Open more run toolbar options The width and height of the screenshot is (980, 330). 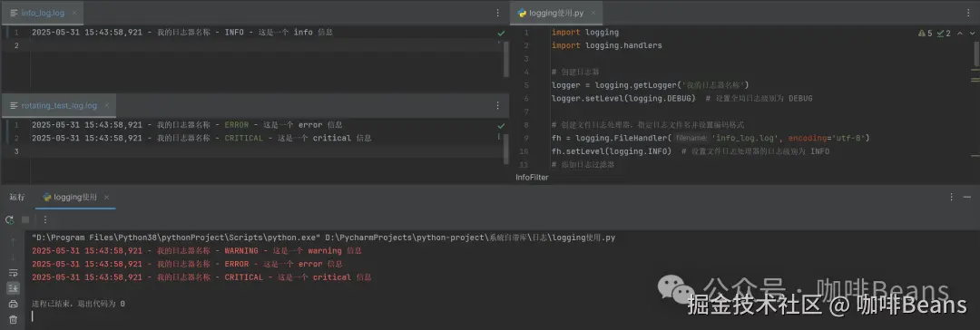pyautogui.click(x=45, y=220)
